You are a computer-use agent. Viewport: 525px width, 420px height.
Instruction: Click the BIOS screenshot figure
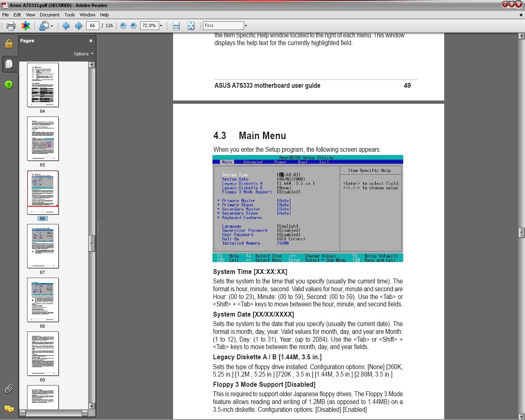(x=308, y=209)
